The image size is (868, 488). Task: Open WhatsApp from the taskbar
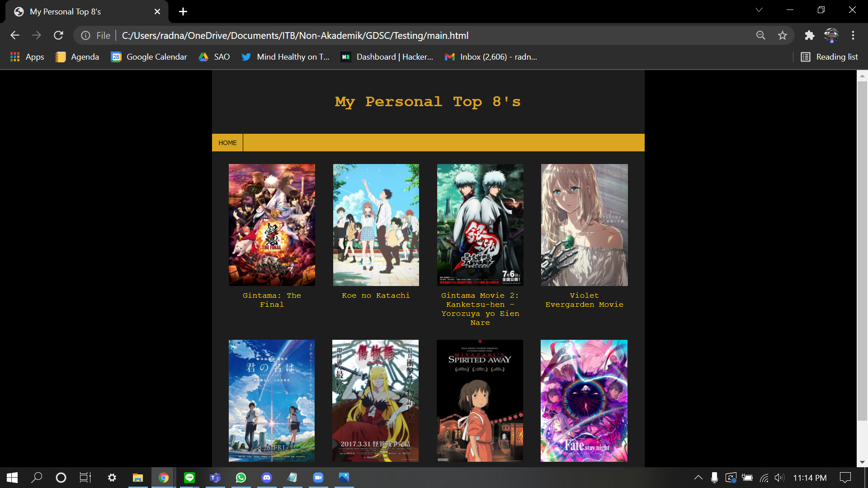241,478
